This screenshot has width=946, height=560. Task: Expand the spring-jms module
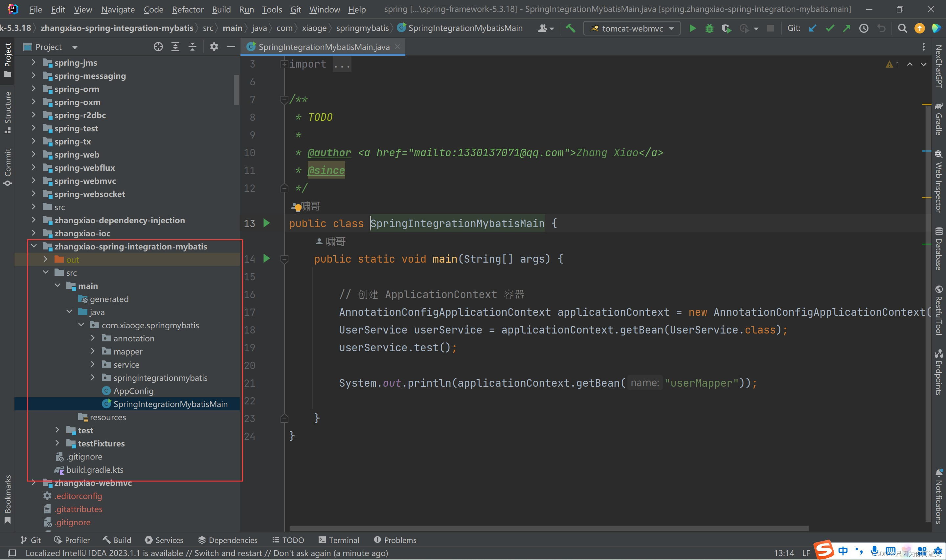pyautogui.click(x=34, y=62)
